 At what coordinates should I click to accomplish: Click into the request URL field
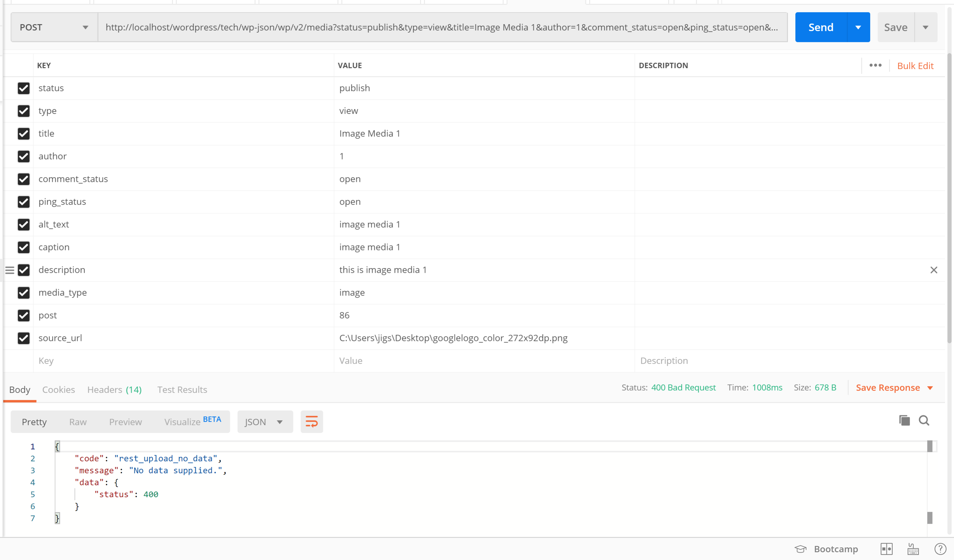pyautogui.click(x=442, y=27)
